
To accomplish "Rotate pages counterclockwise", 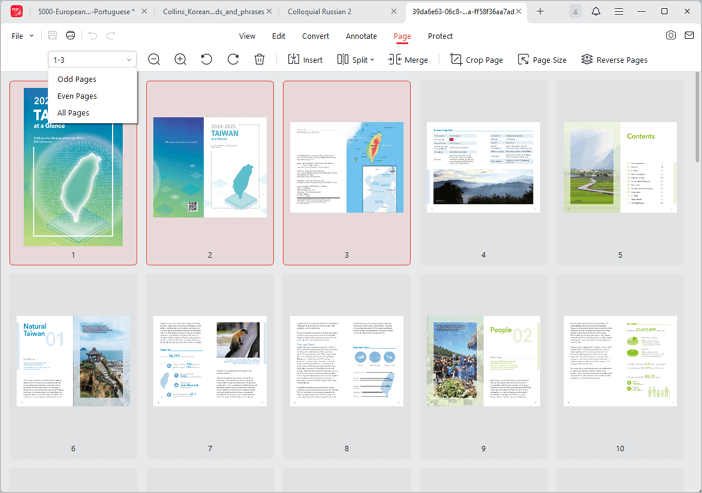I will coord(206,60).
